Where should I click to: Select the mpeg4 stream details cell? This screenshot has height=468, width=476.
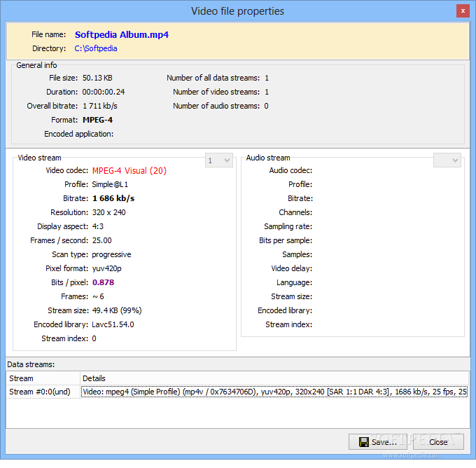[274, 392]
